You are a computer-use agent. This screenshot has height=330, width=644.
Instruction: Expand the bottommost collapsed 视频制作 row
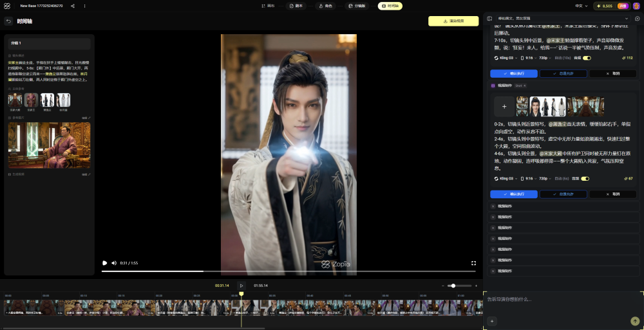(563, 271)
